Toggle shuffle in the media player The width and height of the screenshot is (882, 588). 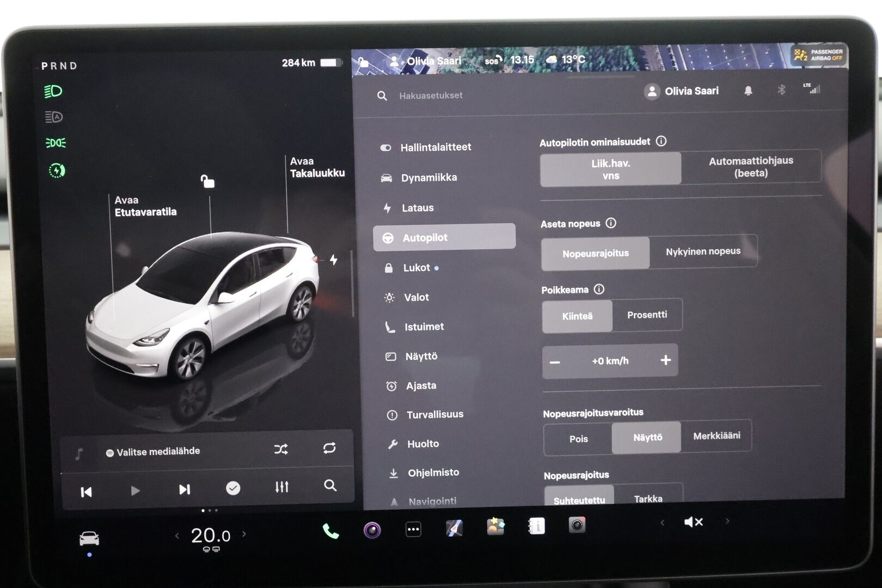point(281,450)
